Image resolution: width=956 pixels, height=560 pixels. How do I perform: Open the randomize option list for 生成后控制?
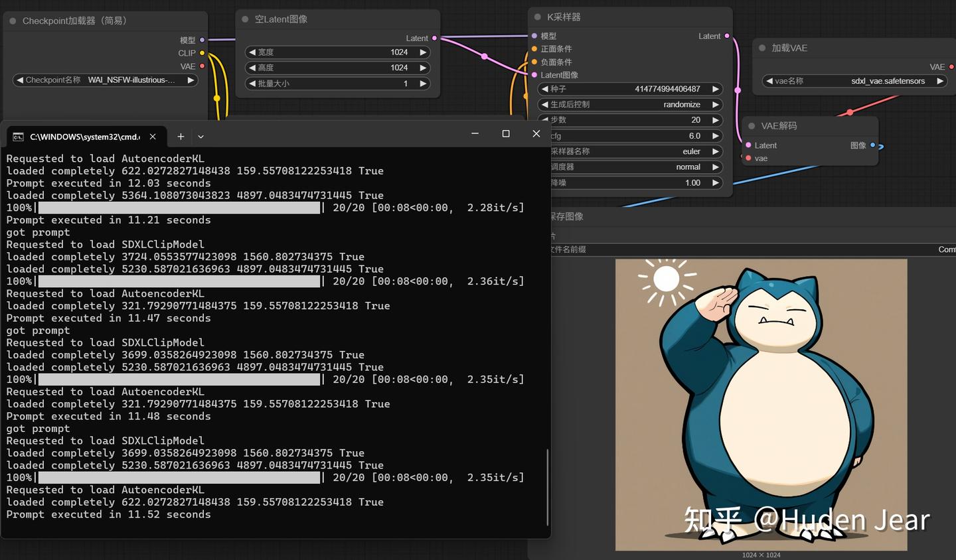click(630, 104)
